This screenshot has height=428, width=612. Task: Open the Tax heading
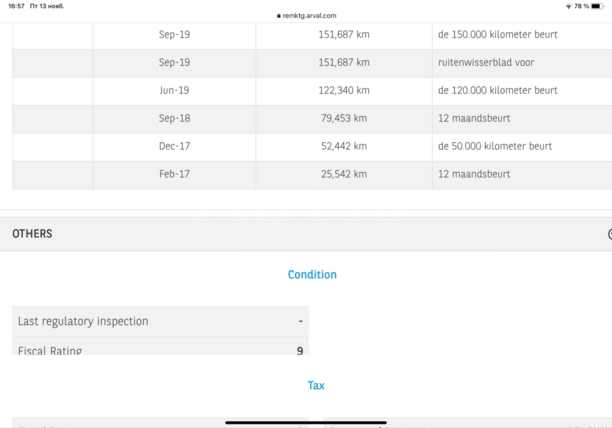(x=316, y=385)
